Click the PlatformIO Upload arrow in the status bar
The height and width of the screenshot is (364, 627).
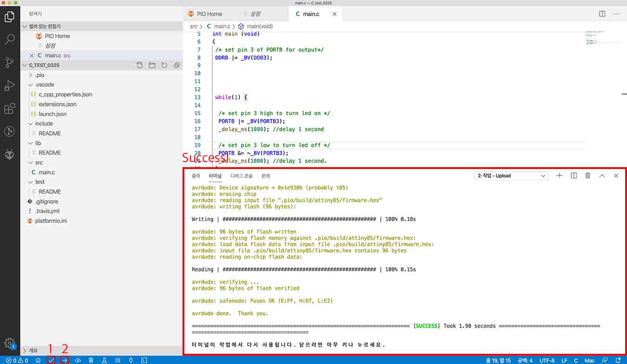click(65, 360)
